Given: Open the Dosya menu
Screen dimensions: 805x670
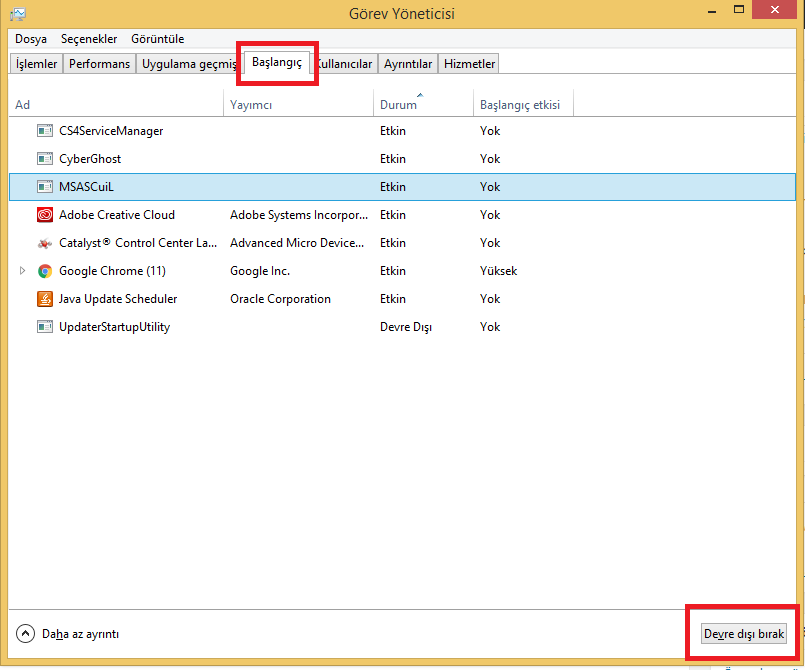Looking at the screenshot, I should click(31, 39).
